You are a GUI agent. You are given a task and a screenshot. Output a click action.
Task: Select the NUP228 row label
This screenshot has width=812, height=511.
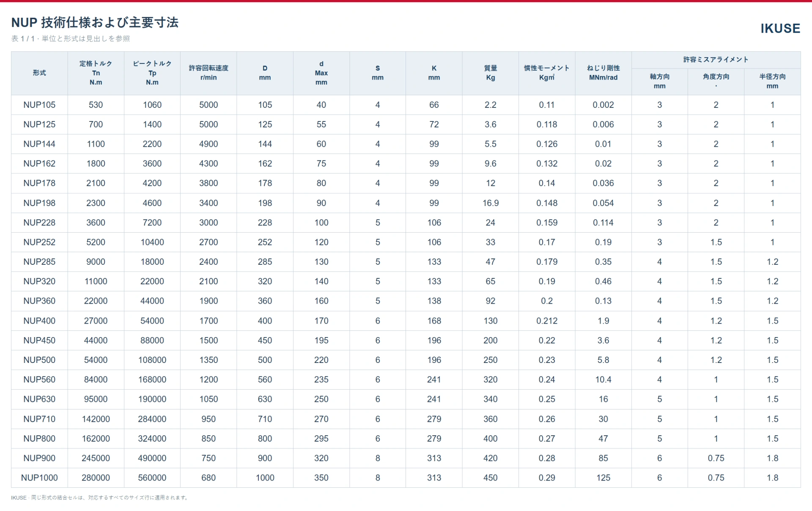point(39,223)
